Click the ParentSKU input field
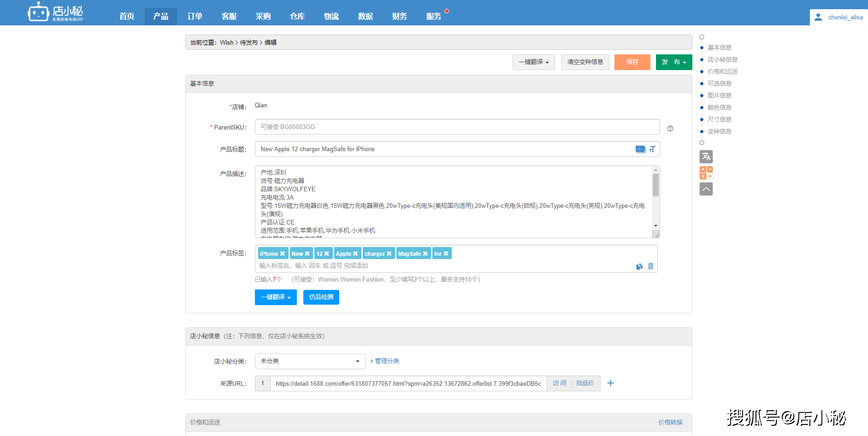Screen dimensions: 868x436 click(457, 127)
